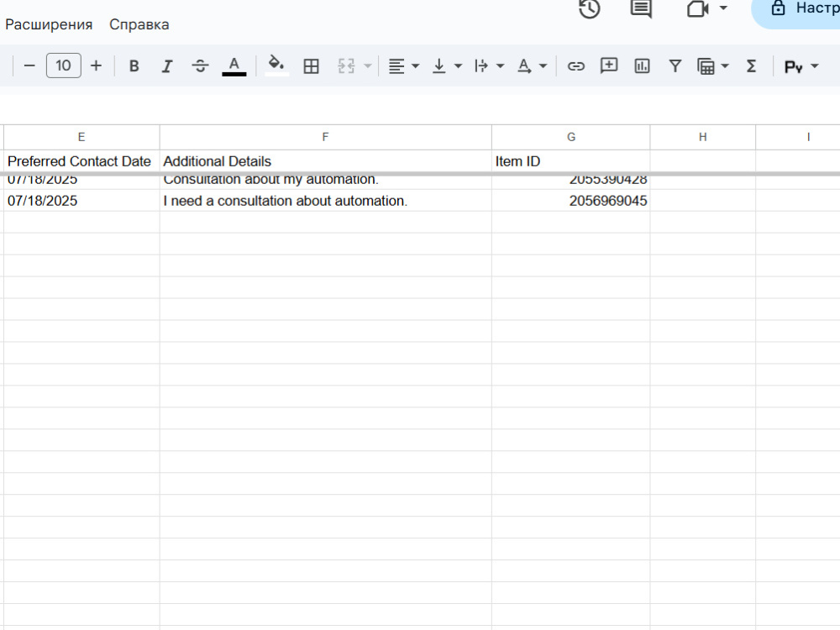
Task: Select the Item ID header cell
Action: (571, 161)
